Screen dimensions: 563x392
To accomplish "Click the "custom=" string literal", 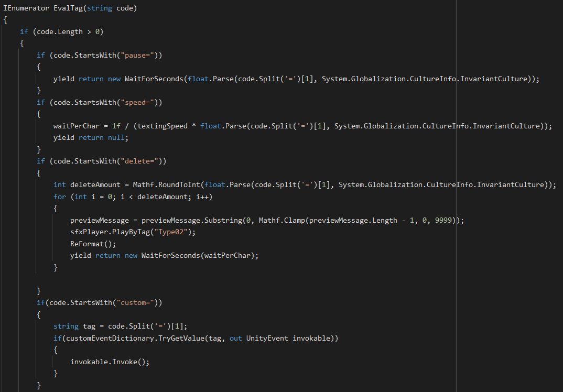I will [143, 302].
